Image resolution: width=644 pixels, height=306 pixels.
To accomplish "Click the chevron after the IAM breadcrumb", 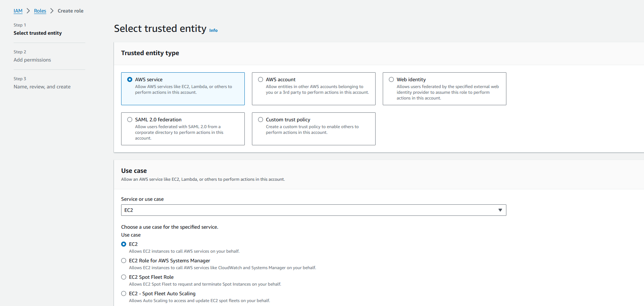I will [x=28, y=11].
